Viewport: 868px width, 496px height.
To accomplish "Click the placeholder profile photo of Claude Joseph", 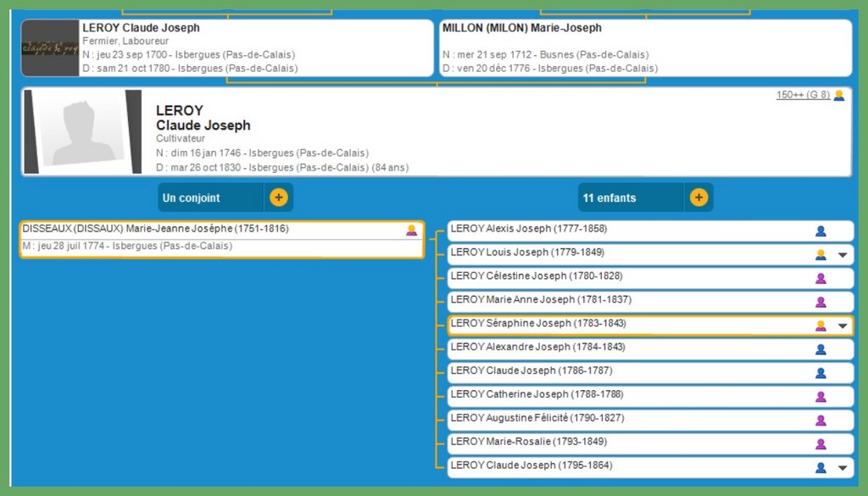I will pos(82,131).
